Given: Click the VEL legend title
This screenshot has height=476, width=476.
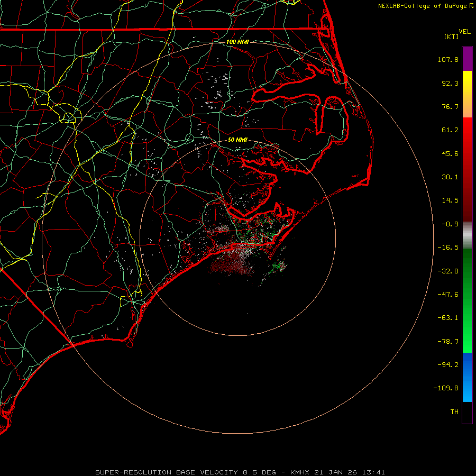Looking at the screenshot, I should click(464, 32).
